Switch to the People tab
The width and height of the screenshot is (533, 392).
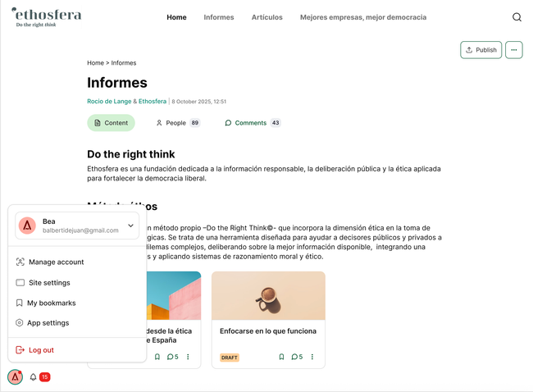(x=177, y=123)
